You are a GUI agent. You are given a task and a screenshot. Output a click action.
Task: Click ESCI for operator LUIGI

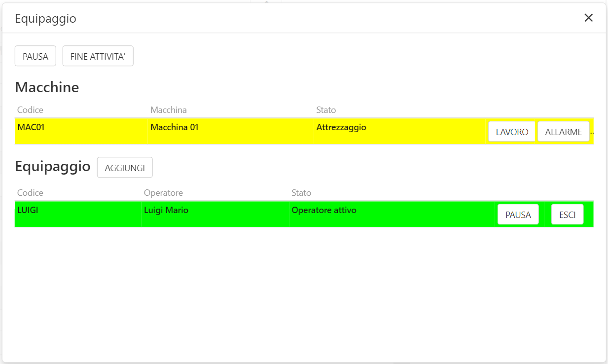(x=567, y=215)
